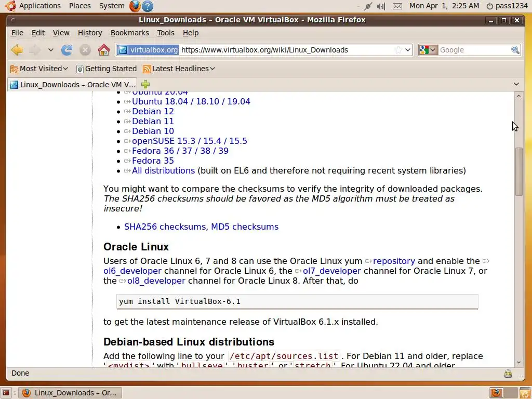
Task: Click the vertical scrollbar thumb
Action: click(519, 171)
